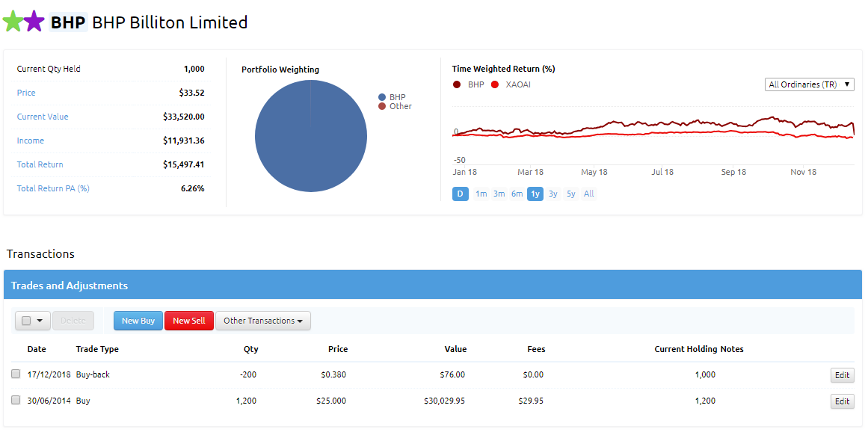The height and width of the screenshot is (432, 868).
Task: Open the Income link
Action: [31, 141]
